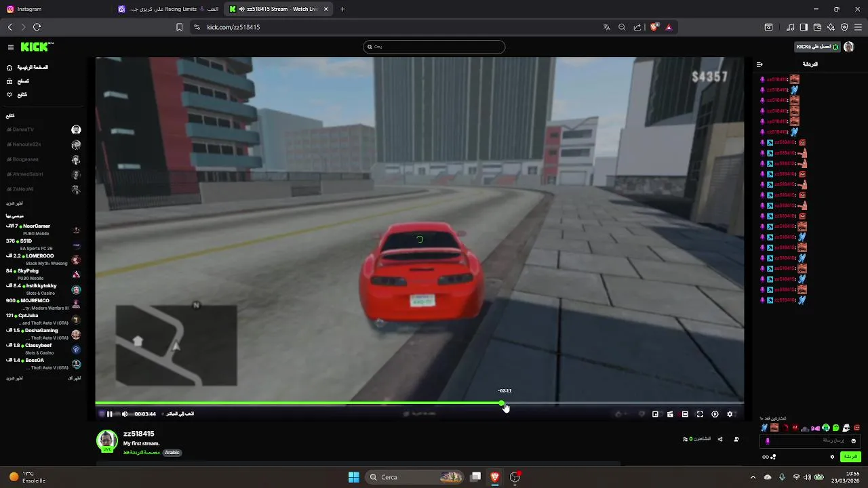Open AhmedSabiri channel in sidebar
Screen dimensions: 868x488
pos(43,174)
